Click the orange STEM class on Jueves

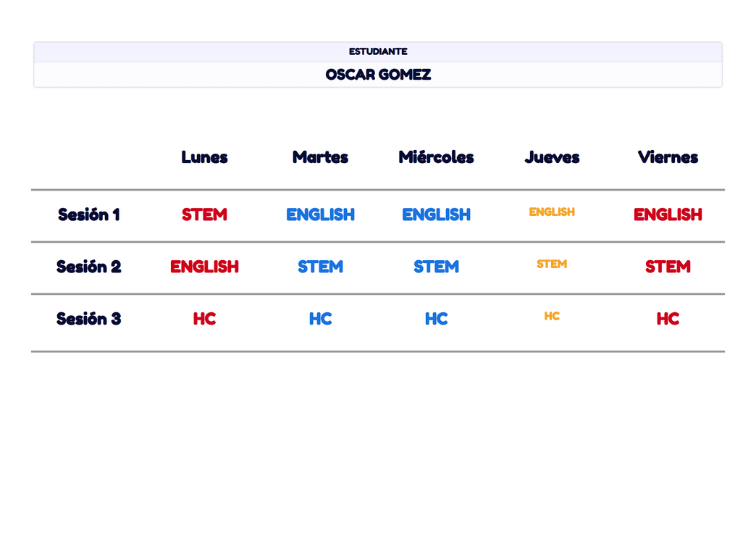pyautogui.click(x=552, y=264)
